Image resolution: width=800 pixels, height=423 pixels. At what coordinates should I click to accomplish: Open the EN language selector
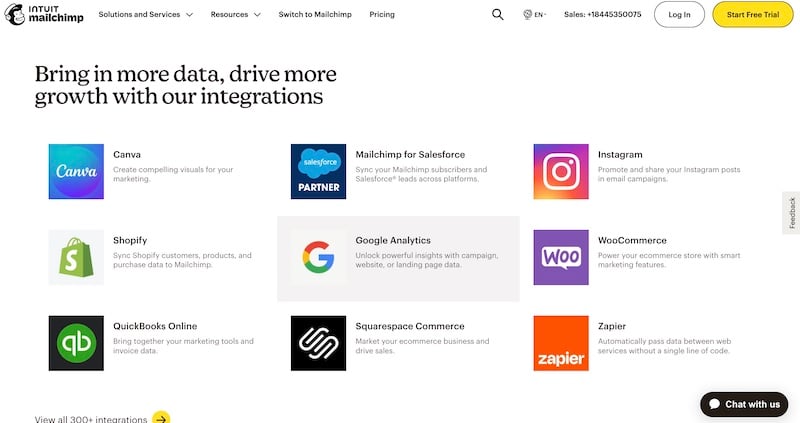pos(540,14)
